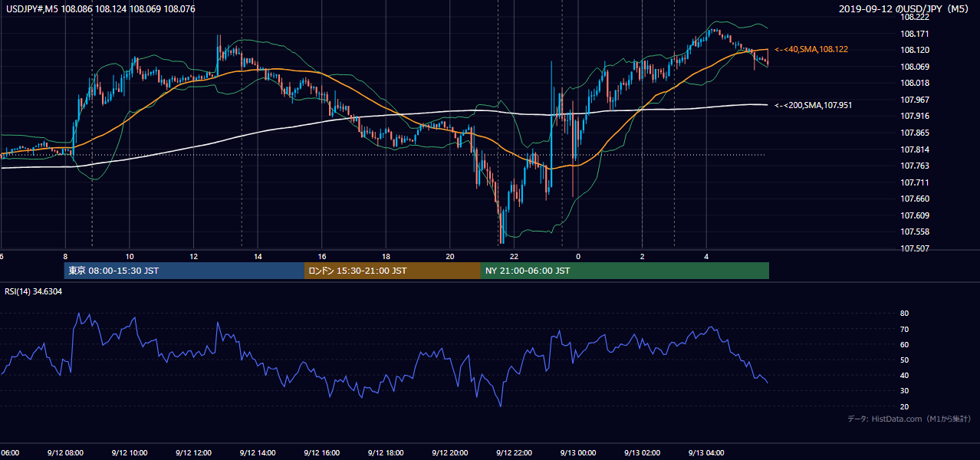Click price axis value 108.222
This screenshot has width=980, height=460.
[x=915, y=17]
